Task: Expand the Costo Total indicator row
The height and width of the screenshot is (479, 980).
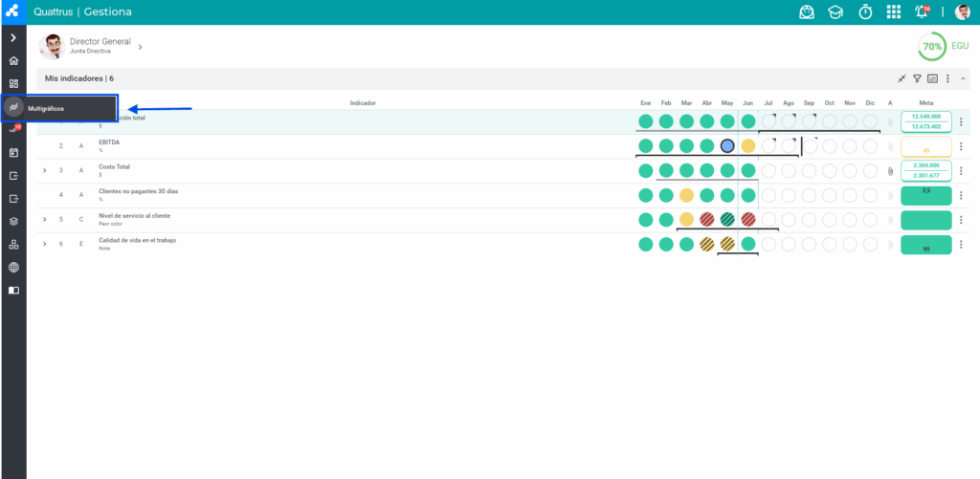Action: (x=44, y=170)
